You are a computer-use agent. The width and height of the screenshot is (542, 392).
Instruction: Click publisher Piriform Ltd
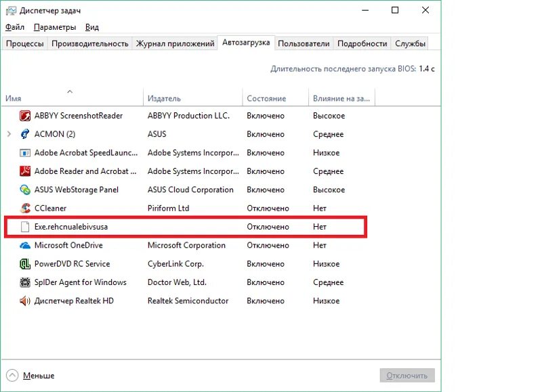(x=168, y=209)
